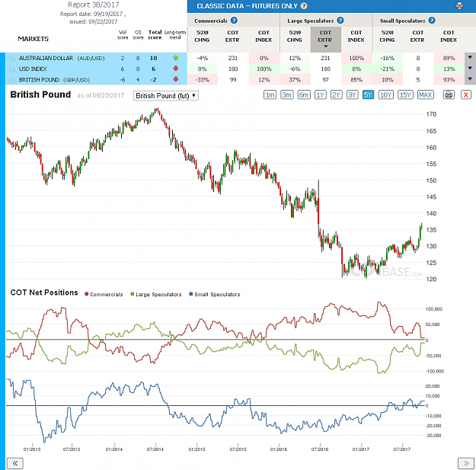The image size is (476, 470).
Task: Toggle Large Speculators series in legend
Action: [155, 294]
